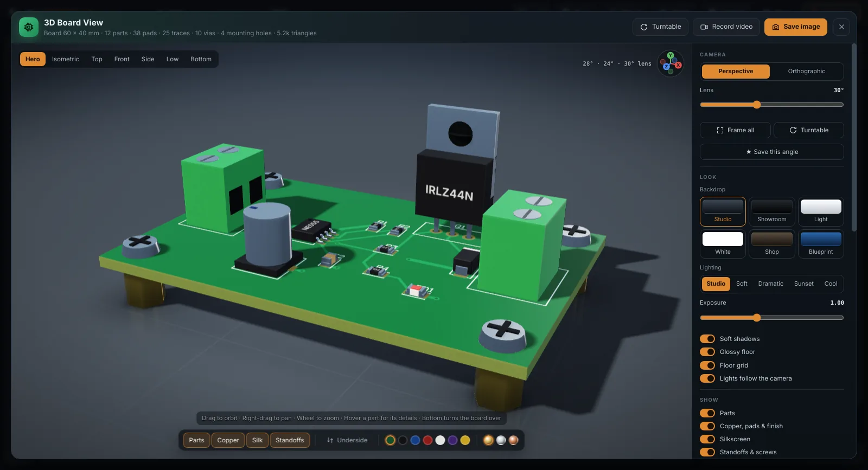This screenshot has height=470, width=868.
Task: Choose the yellow solder mask color dot
Action: tap(465, 440)
